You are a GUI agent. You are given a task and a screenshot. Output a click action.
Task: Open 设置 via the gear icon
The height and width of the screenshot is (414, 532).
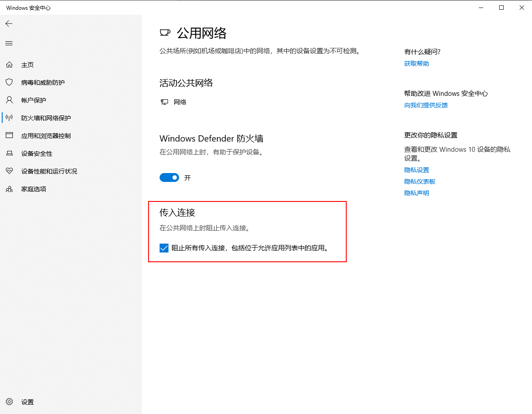pos(9,402)
